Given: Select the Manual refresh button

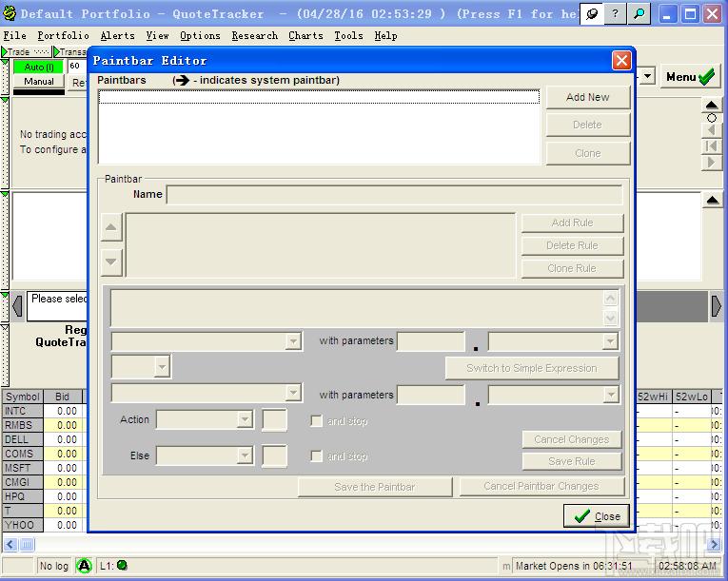Looking at the screenshot, I should point(39,82).
